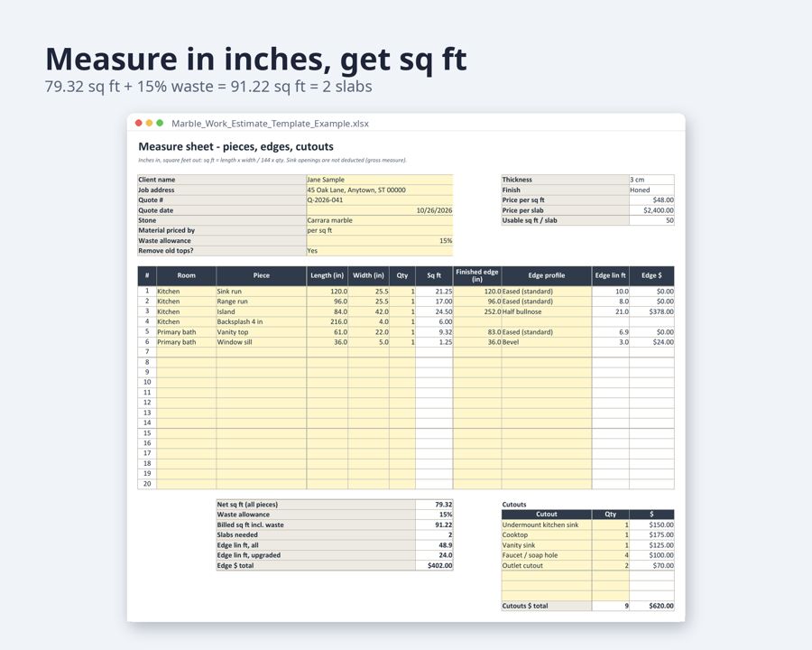Select the 'Cooktop' cutout cell

547,534
